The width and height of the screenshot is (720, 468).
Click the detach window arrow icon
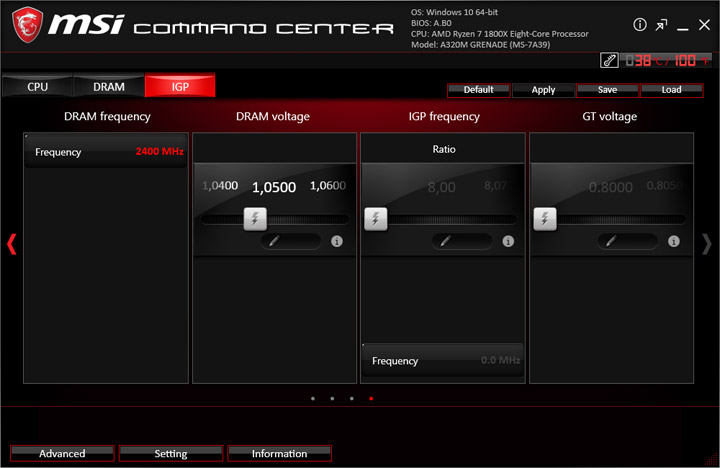pyautogui.click(x=661, y=25)
